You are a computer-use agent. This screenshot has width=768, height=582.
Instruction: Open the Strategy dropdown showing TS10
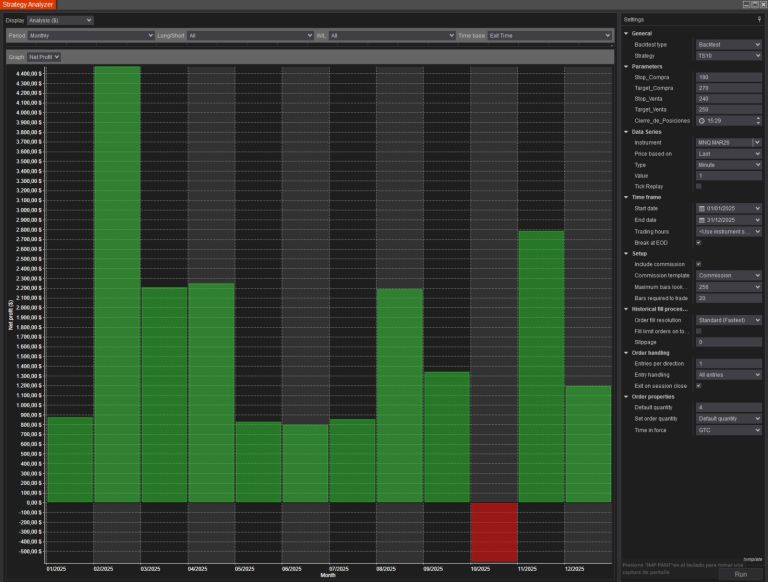pyautogui.click(x=729, y=56)
